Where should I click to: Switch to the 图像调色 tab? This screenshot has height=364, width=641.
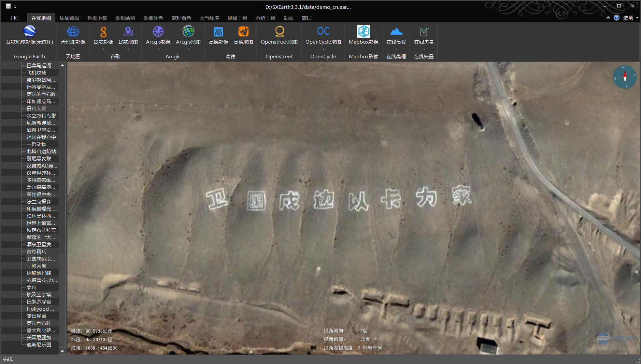[153, 18]
